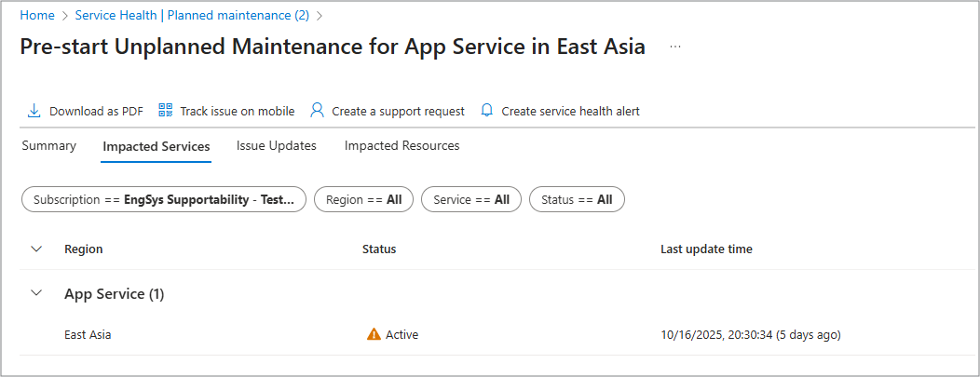The width and height of the screenshot is (980, 377).
Task: Open the Subscription filter pill
Action: 164,199
